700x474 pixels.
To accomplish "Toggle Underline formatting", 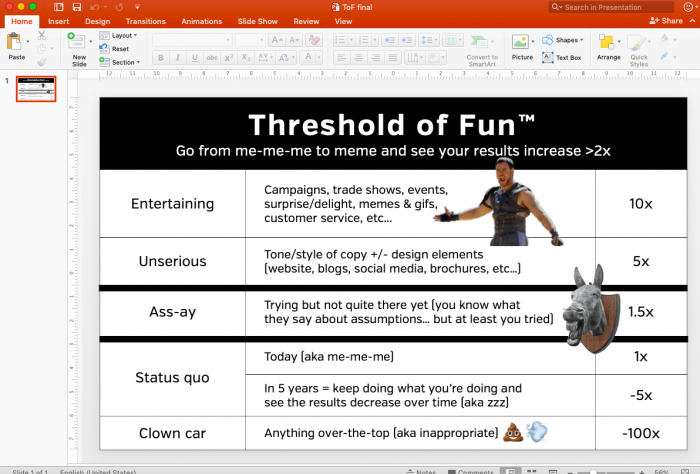I will click(x=194, y=58).
